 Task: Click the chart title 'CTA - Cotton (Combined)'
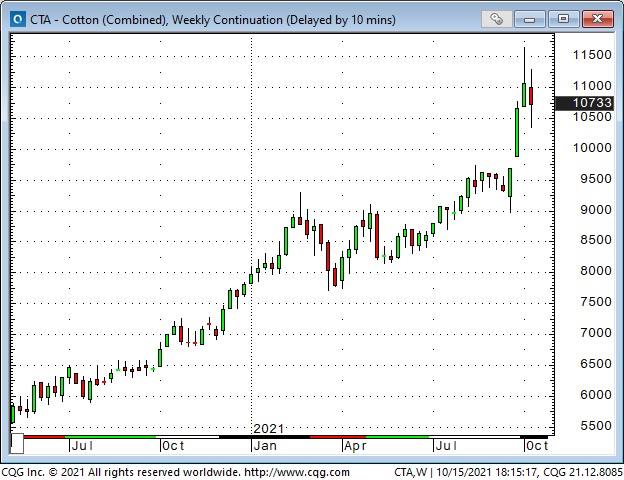tap(98, 20)
